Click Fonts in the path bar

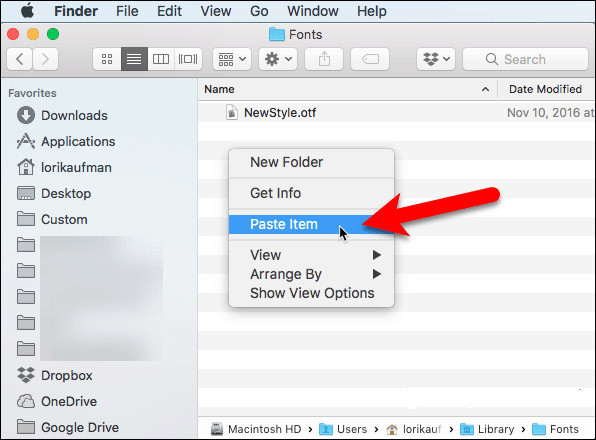click(555, 429)
